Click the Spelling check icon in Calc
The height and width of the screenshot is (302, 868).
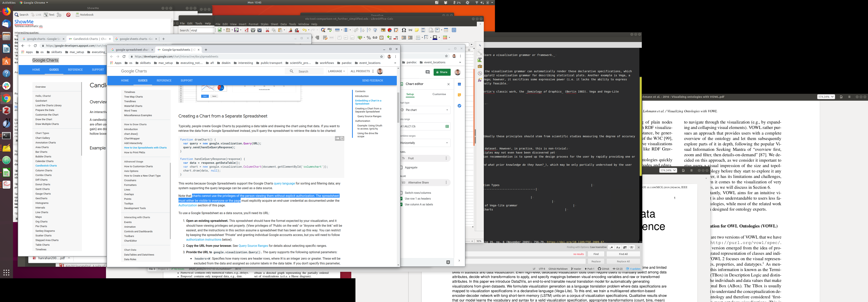(330, 30)
